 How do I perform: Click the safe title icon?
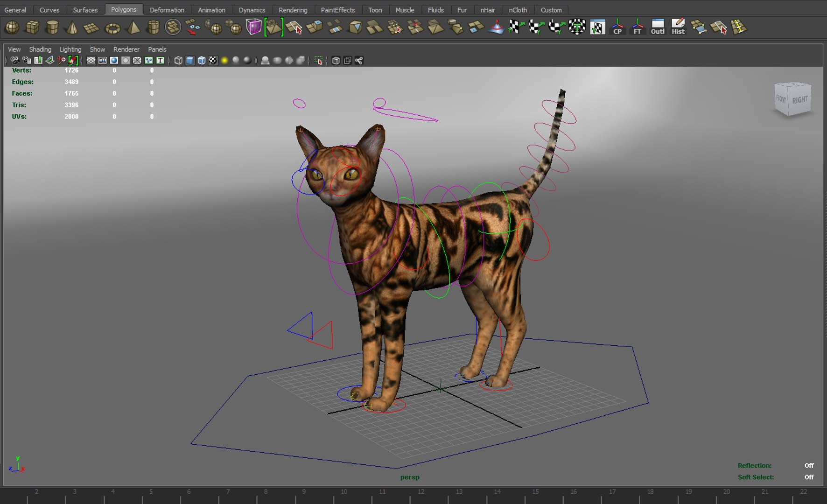[160, 60]
